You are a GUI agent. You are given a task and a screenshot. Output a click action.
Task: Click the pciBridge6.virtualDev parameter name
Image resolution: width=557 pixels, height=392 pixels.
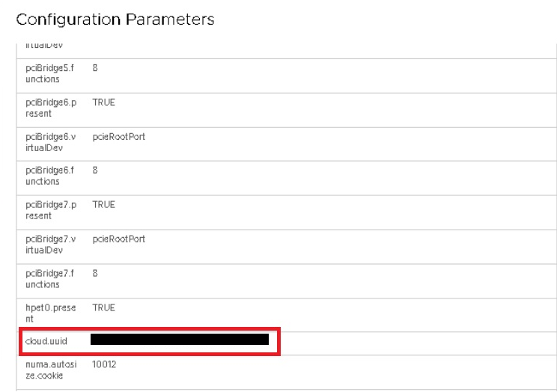tap(50, 142)
